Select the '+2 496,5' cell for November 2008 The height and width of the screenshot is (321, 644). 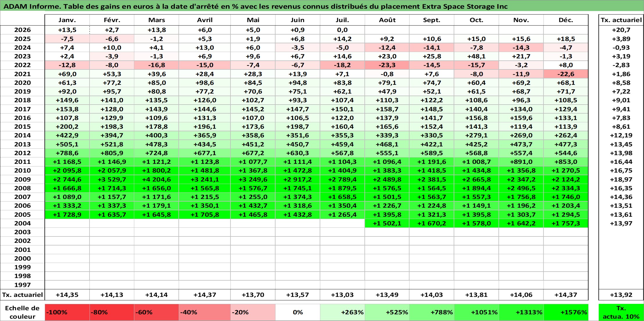pos(521,188)
